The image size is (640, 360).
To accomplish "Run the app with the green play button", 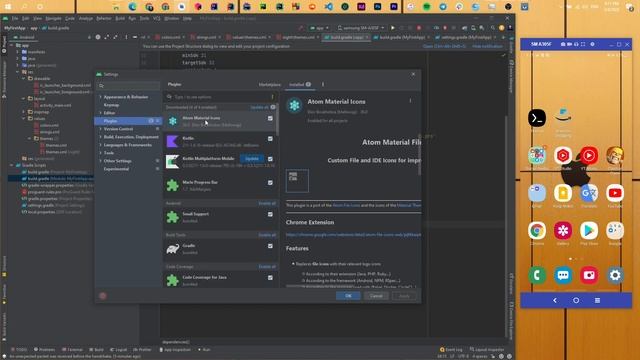I will 393,28.
